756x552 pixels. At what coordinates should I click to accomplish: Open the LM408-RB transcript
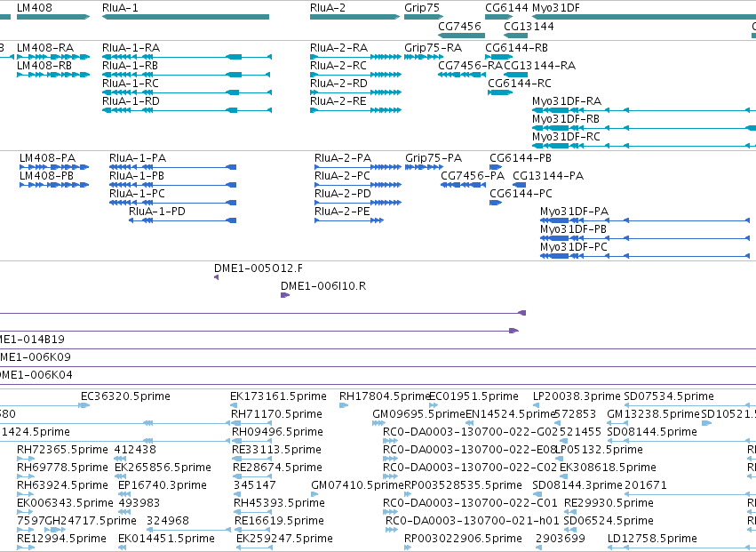[53, 75]
